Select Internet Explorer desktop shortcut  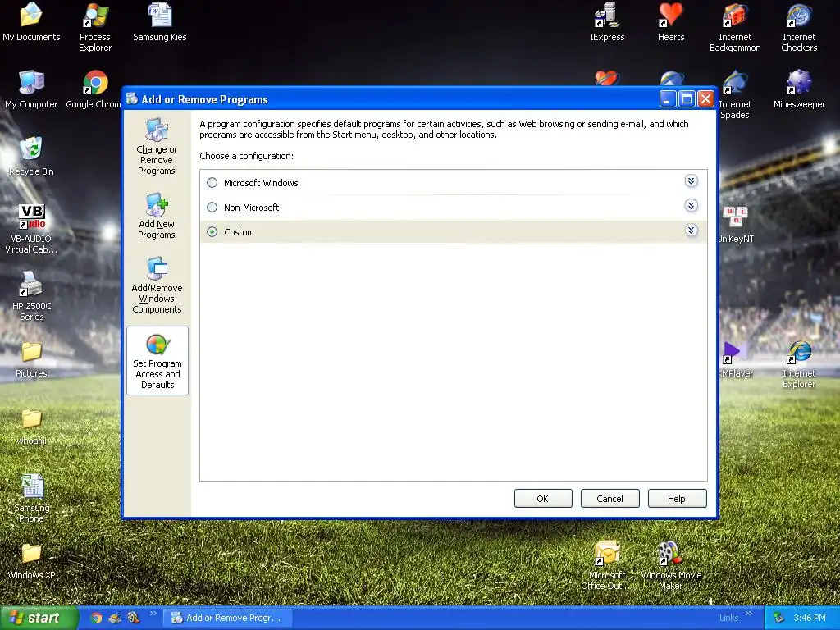(x=799, y=364)
